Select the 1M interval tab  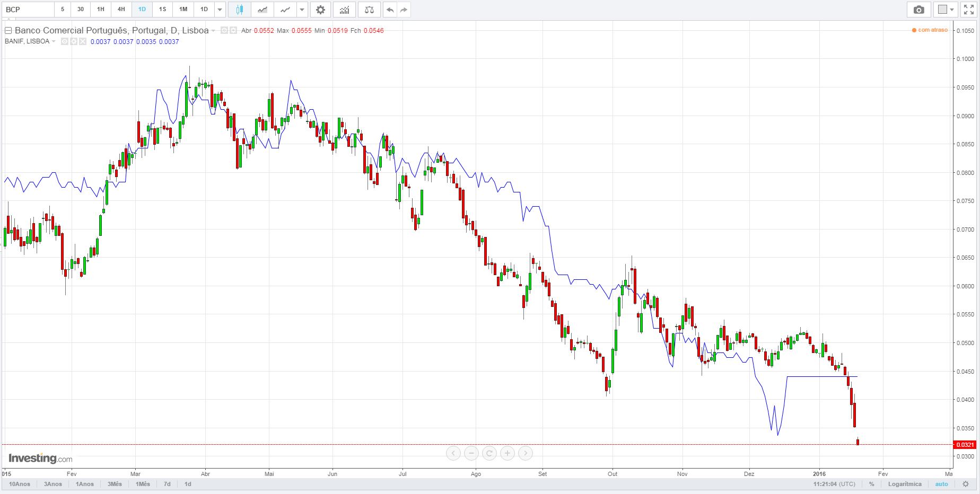(x=183, y=10)
